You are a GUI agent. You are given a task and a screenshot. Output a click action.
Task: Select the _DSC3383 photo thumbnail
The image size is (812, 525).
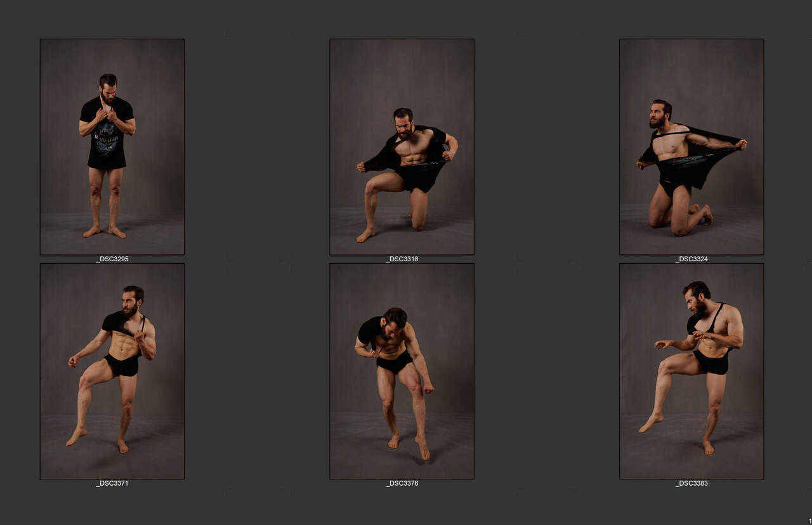coord(691,371)
